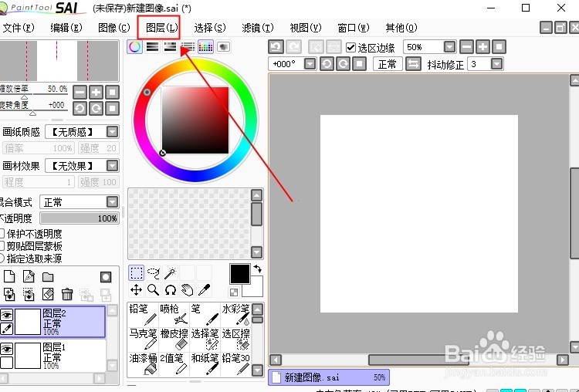The image size is (579, 392).
Task: Open the 图像(C) menu
Action: [114, 28]
